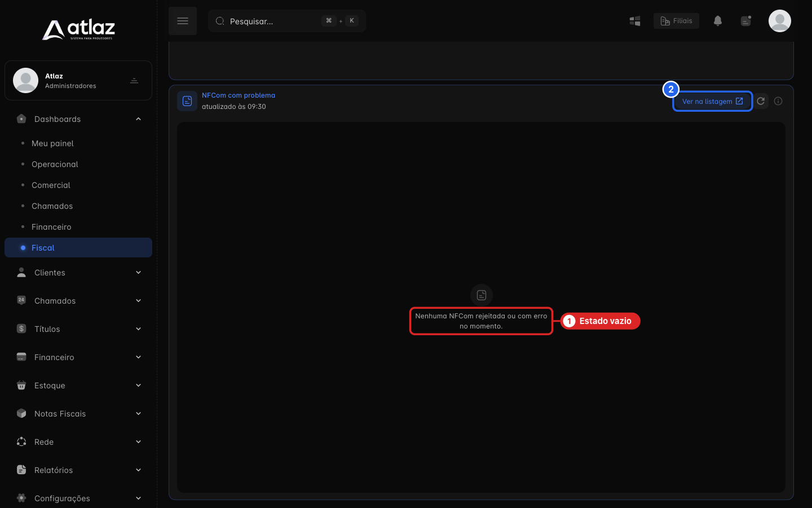This screenshot has height=508, width=812.
Task: Click the Chamados 24 icon in sidebar
Action: [21, 300]
